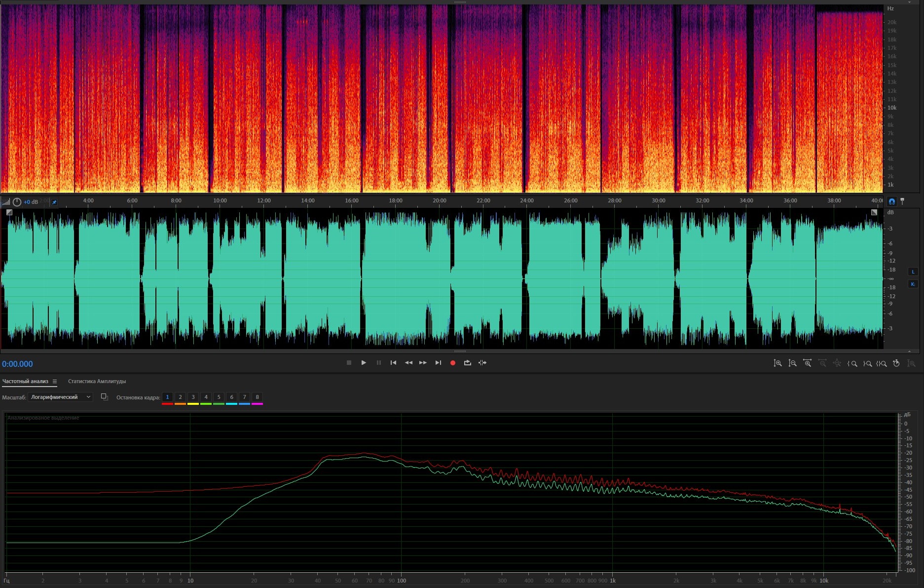
Task: Click hold frame button 1
Action: point(167,397)
